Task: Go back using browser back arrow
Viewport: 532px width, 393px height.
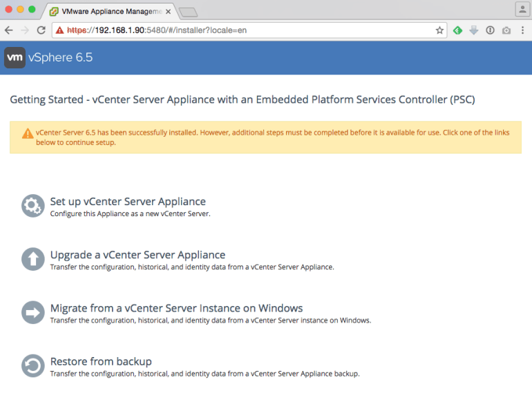Action: click(x=9, y=30)
